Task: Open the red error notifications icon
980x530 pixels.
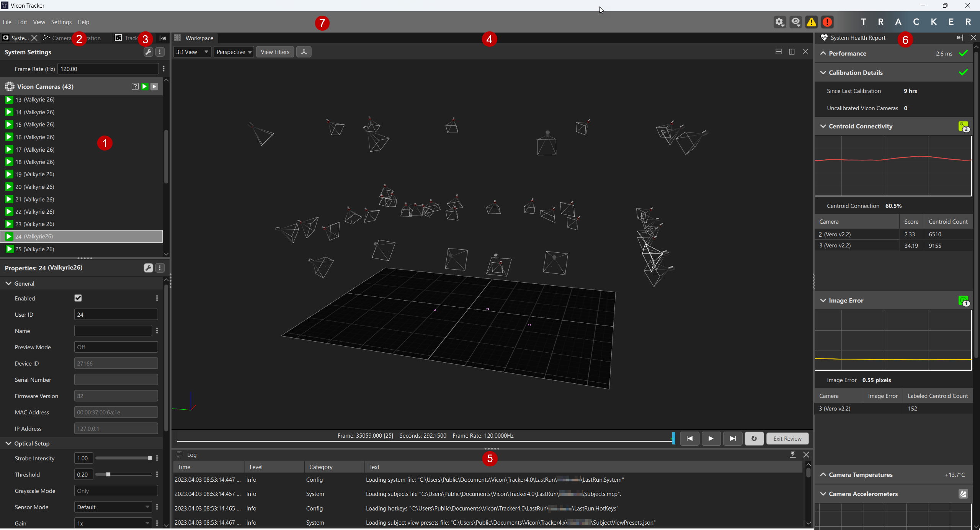Action: 828,22
